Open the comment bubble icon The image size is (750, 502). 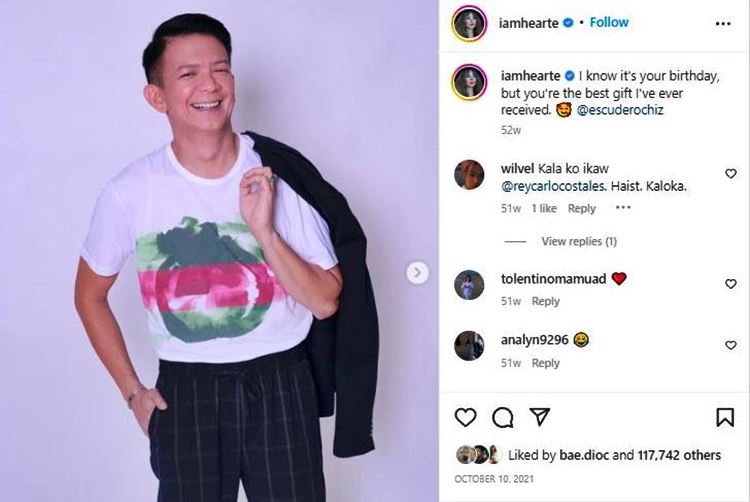pyautogui.click(x=503, y=417)
